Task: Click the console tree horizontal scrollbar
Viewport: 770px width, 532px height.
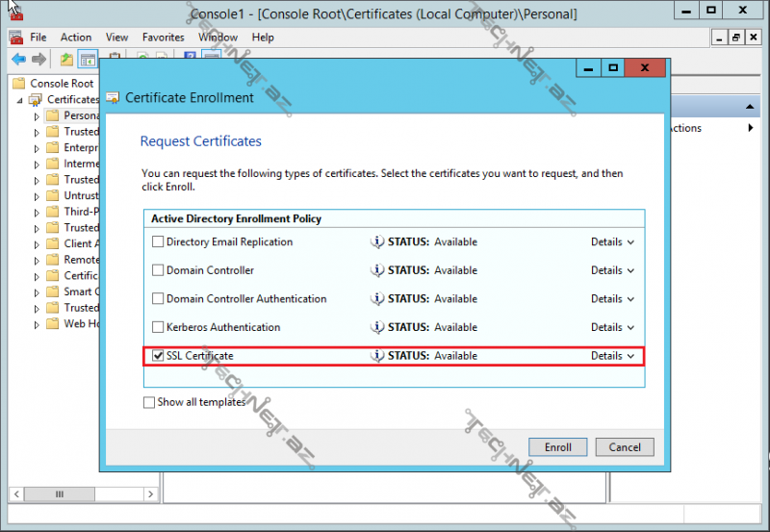Action: click(58, 494)
